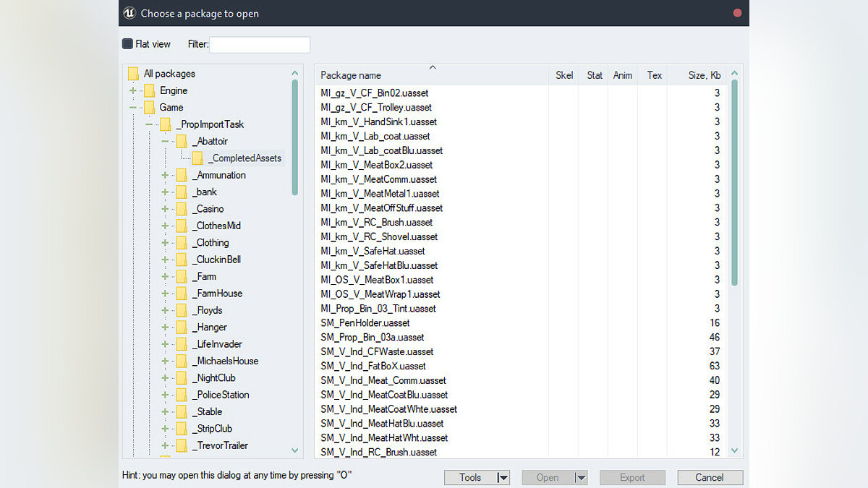Select the _PoliceStation folder icon
The height and width of the screenshot is (488, 868).
(x=182, y=395)
